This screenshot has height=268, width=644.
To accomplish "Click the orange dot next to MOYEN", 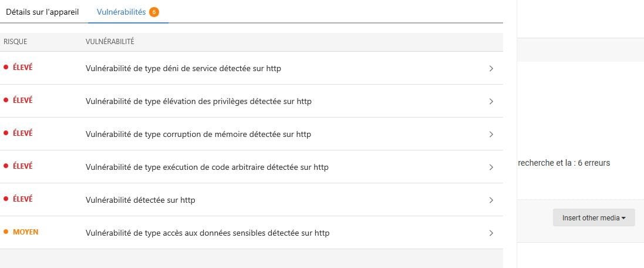I will click(6, 232).
